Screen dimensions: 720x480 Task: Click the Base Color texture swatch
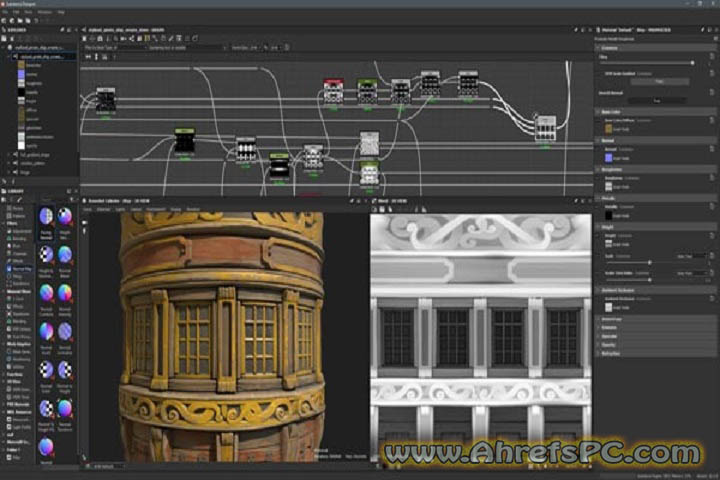tap(608, 129)
